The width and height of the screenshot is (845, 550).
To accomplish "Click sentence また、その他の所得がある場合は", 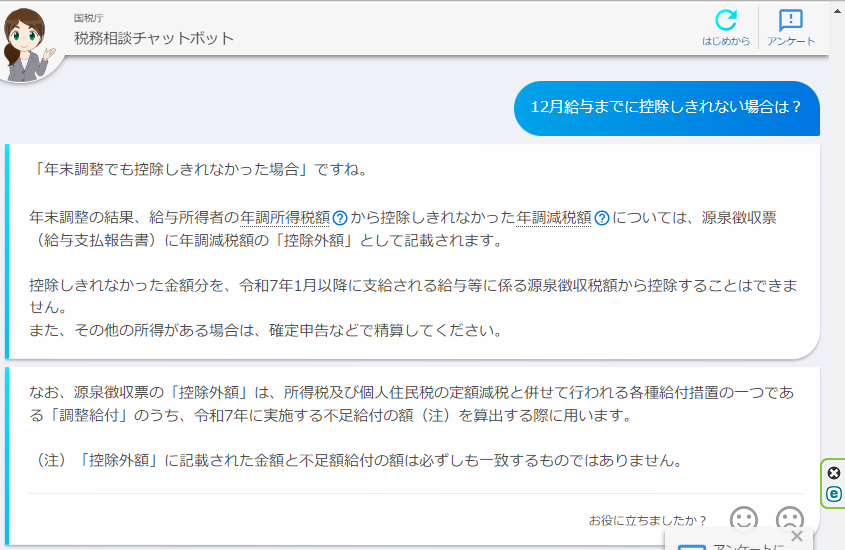I will (x=266, y=330).
